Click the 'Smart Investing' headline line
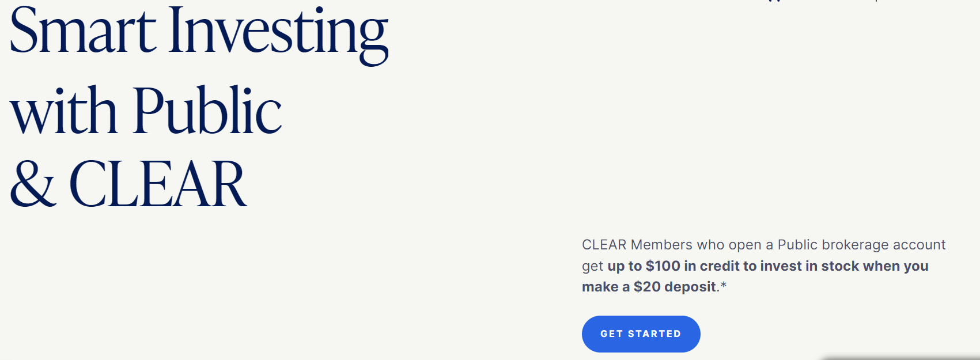Screen dimensions: 980x360 coord(199,33)
